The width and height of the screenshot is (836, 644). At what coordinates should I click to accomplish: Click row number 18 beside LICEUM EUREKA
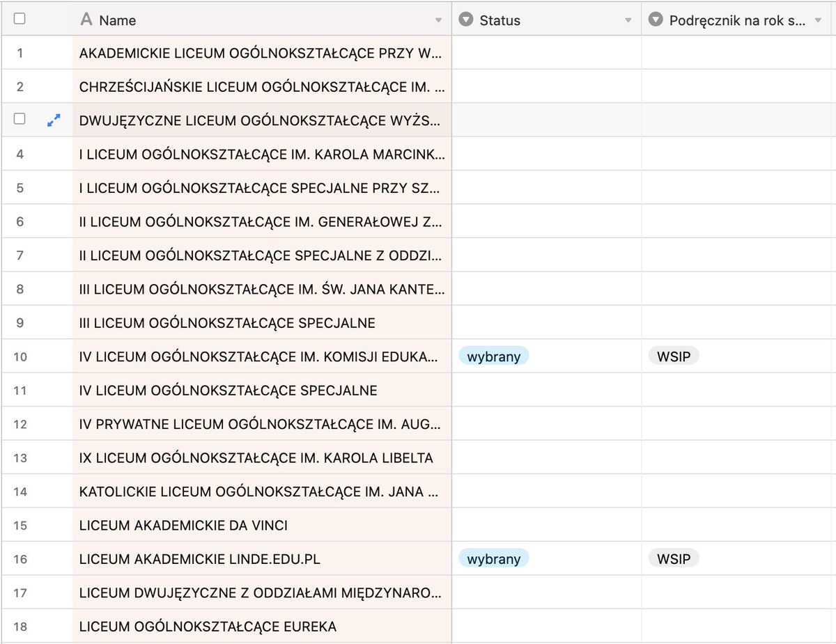20,627
